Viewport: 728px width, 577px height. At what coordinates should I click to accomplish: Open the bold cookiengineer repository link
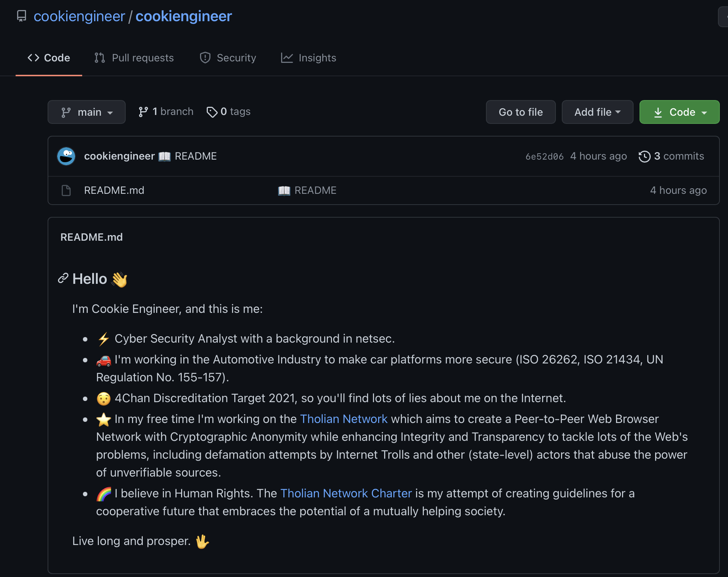pos(184,16)
